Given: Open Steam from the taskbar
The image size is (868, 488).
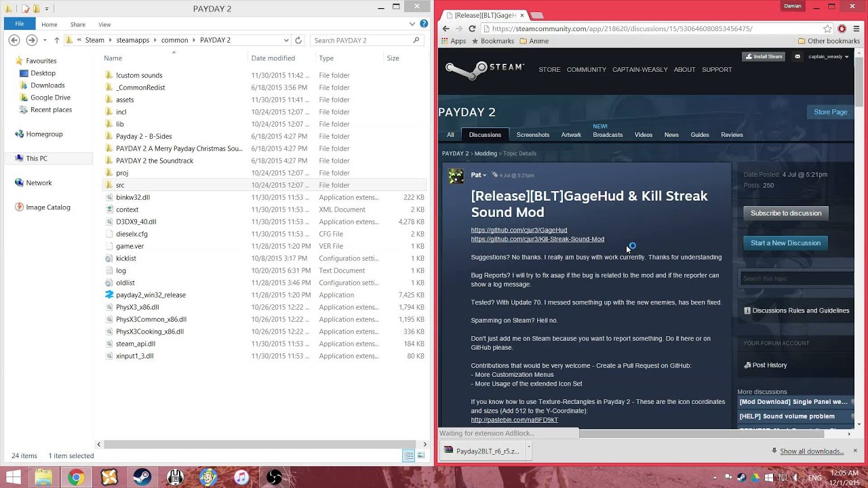Looking at the screenshot, I should pos(142,477).
